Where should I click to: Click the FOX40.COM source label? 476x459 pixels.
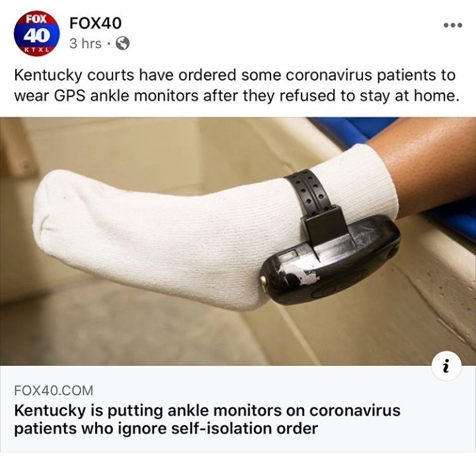(54, 390)
